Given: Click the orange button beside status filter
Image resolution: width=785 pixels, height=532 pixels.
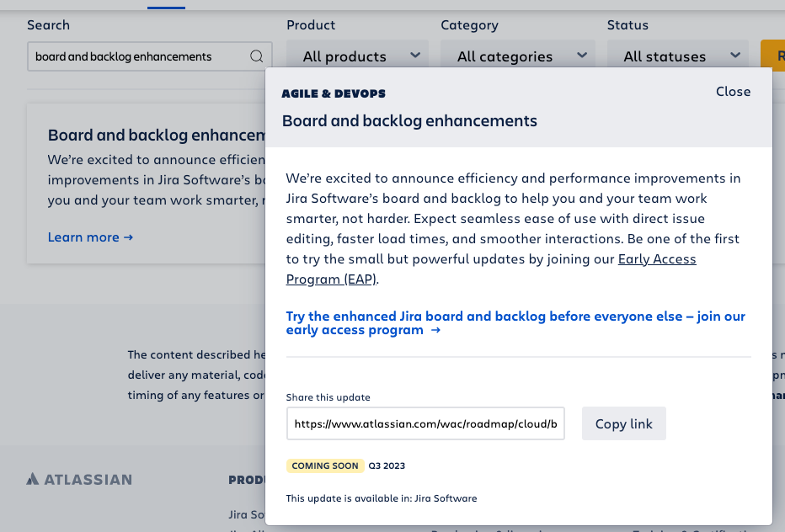Looking at the screenshot, I should (772, 56).
